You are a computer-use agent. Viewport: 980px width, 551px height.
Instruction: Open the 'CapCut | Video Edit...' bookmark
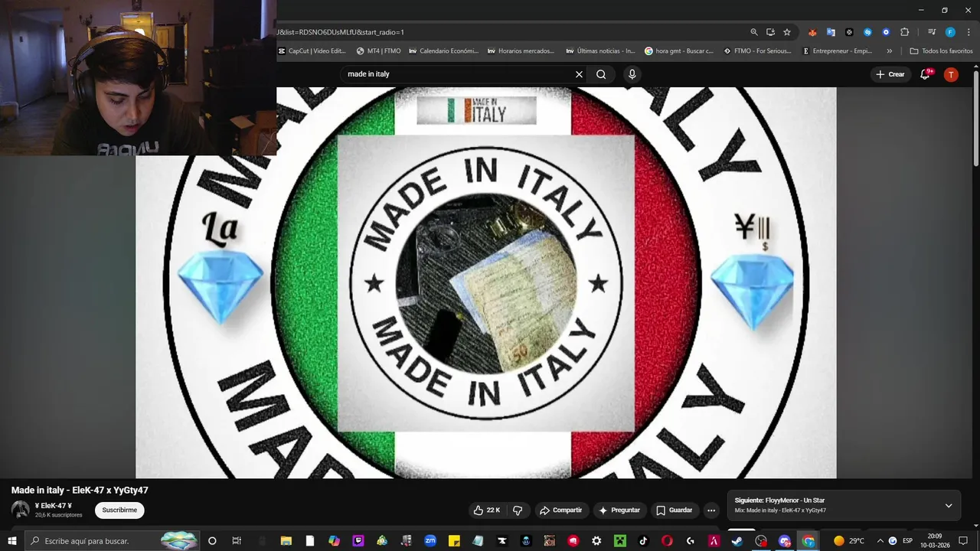(312, 51)
